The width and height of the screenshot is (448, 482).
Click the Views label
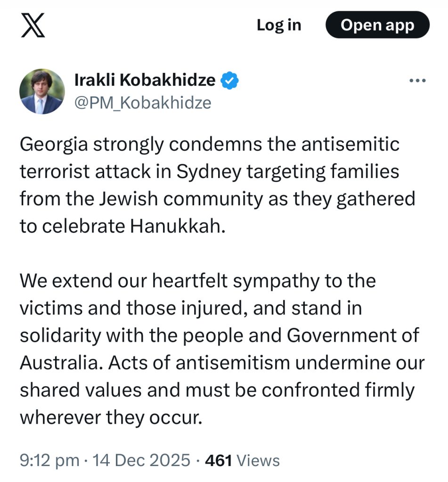(x=258, y=460)
